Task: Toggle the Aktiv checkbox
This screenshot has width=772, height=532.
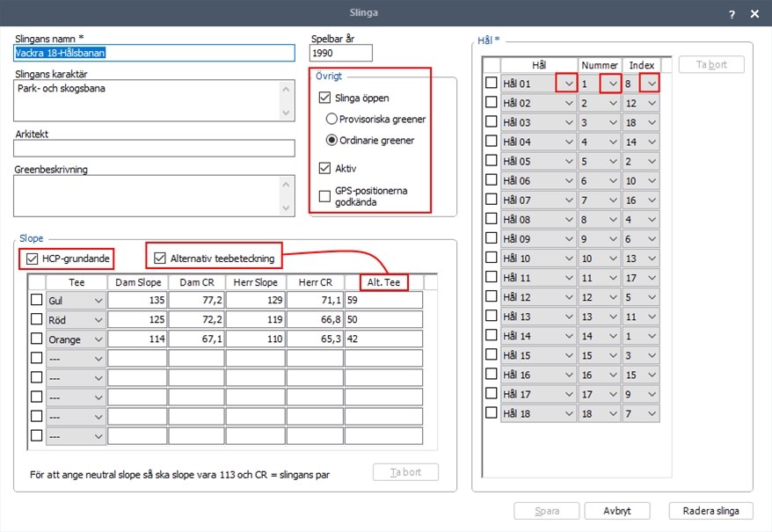Action: pos(324,168)
